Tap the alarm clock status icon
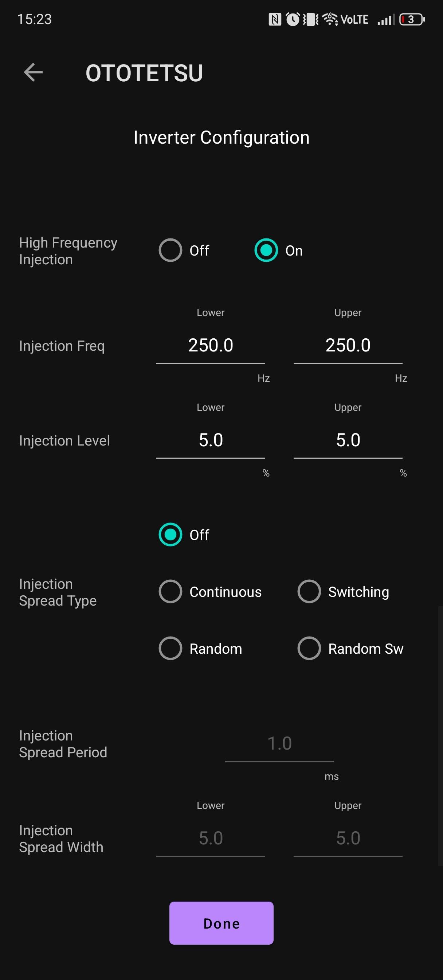The width and height of the screenshot is (443, 980). (x=293, y=19)
